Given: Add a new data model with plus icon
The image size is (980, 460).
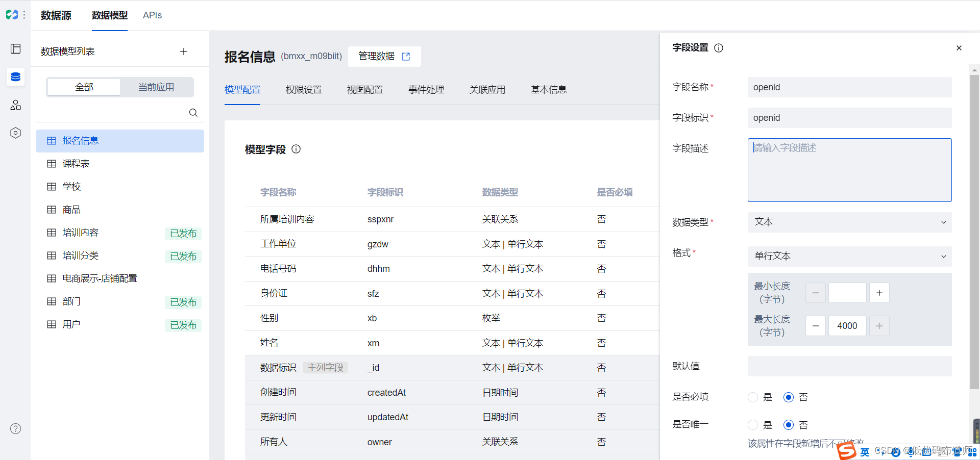Looking at the screenshot, I should [x=184, y=52].
